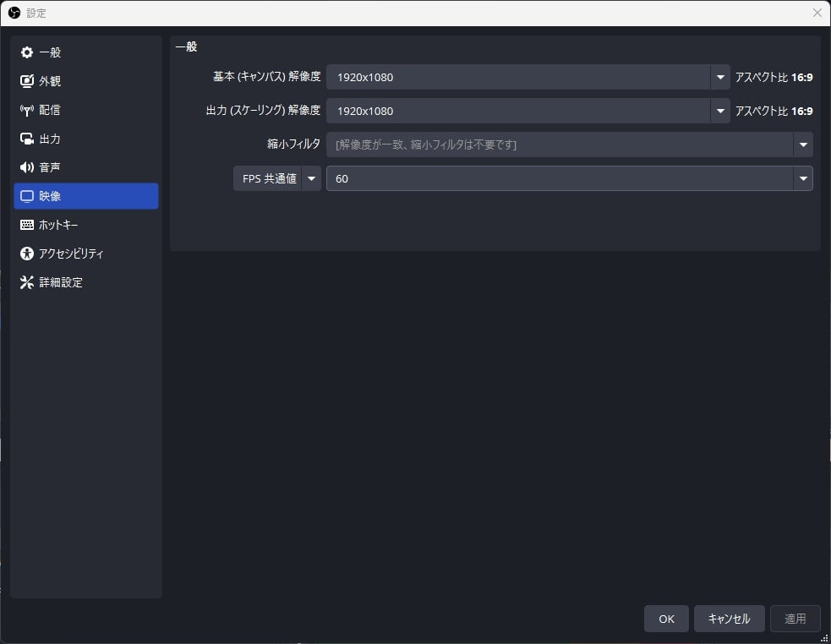Open the 出力 output settings icon
This screenshot has width=831, height=644.
27,138
